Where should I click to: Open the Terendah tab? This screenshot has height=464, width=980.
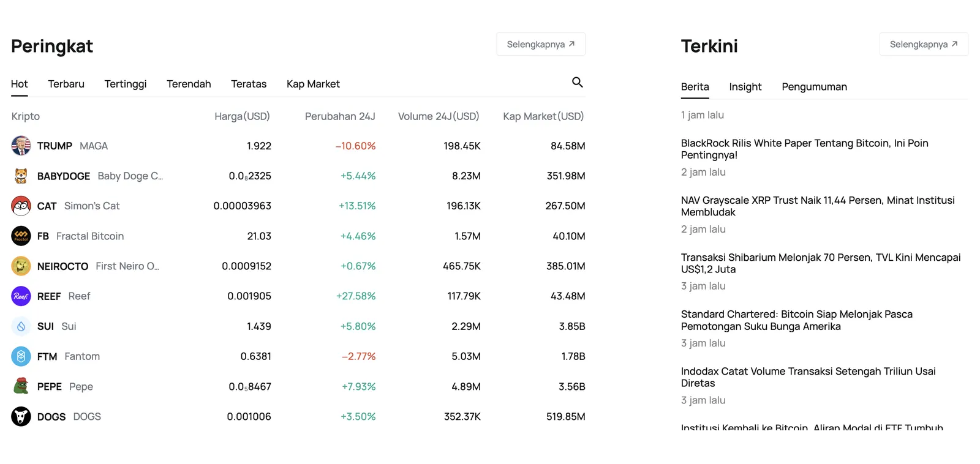[x=189, y=84]
